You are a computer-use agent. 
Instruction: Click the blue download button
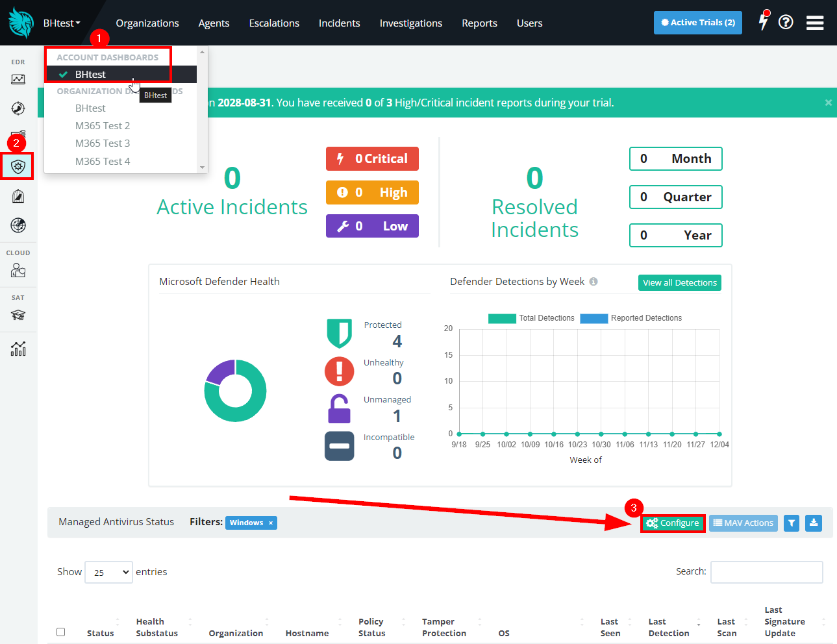tap(814, 523)
